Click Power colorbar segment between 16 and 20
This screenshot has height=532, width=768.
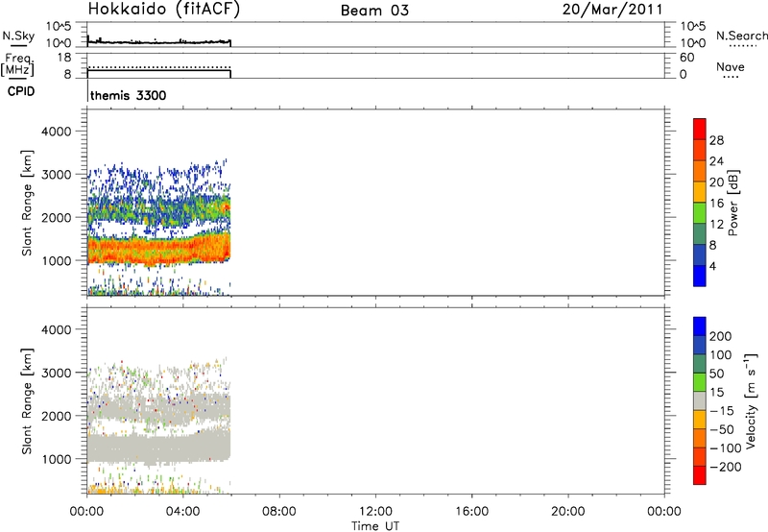click(700, 192)
